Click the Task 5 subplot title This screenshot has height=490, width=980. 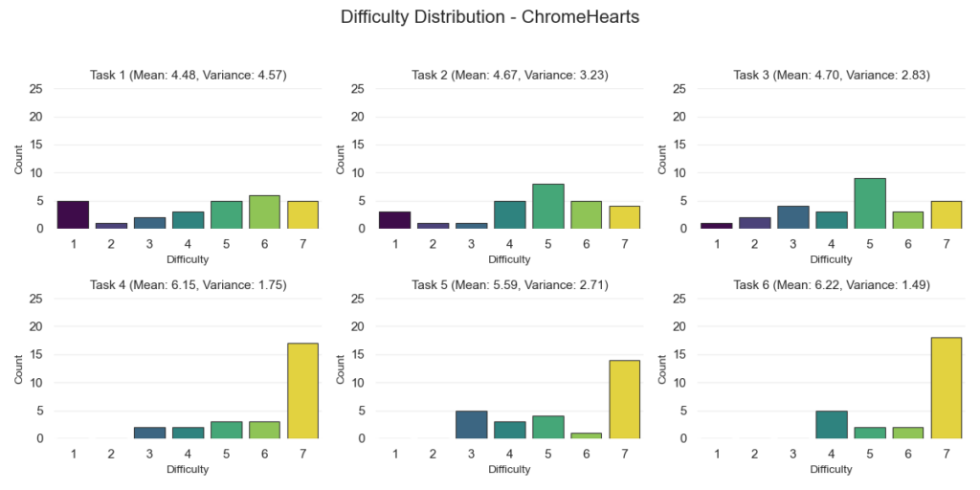point(509,284)
